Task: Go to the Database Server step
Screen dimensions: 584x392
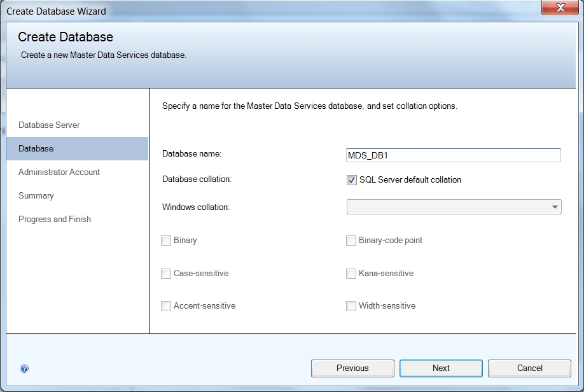Action: [49, 125]
